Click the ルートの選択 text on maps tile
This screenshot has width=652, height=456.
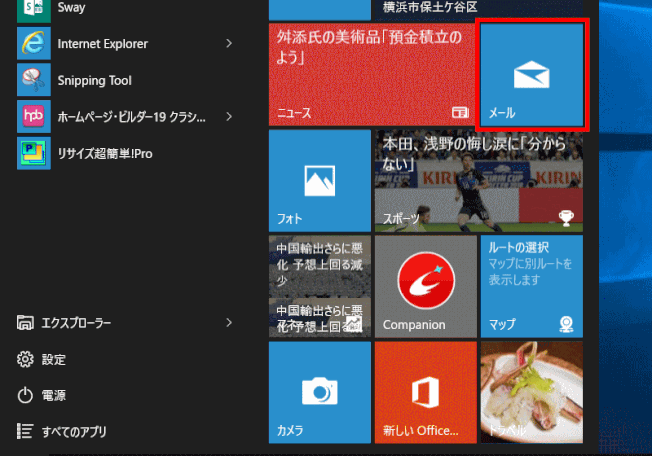click(519, 247)
